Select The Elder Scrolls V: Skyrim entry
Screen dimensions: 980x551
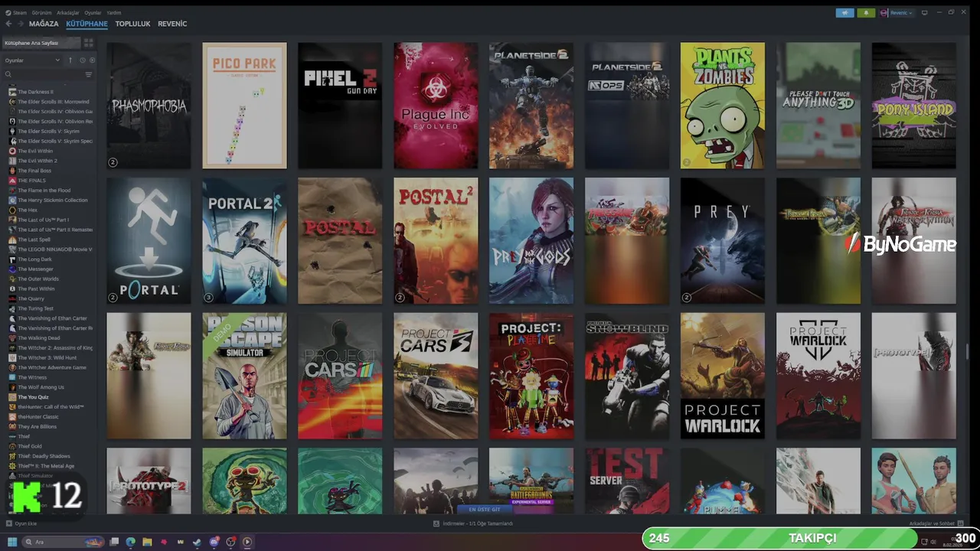pyautogui.click(x=48, y=131)
